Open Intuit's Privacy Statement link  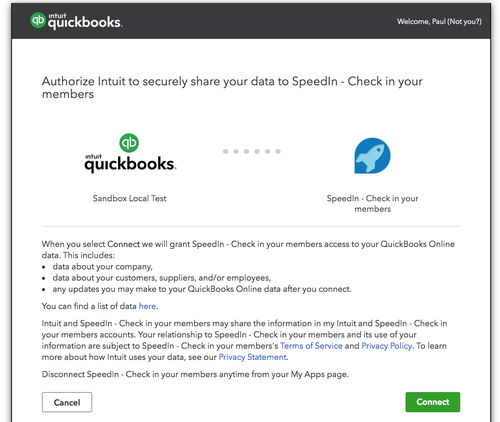(x=252, y=357)
